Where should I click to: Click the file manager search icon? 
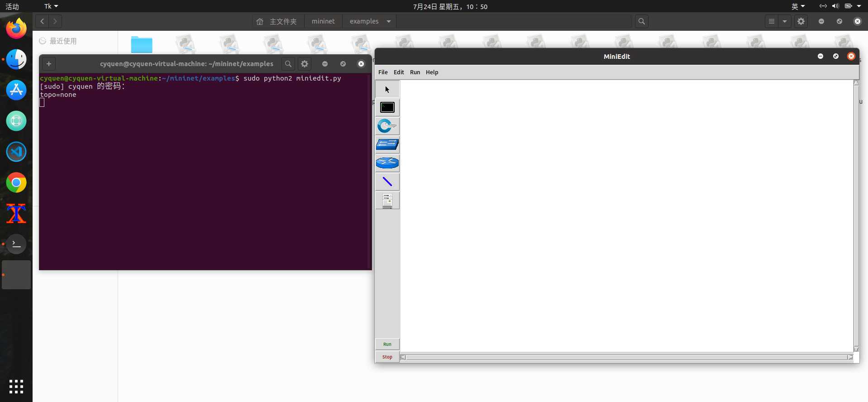642,21
